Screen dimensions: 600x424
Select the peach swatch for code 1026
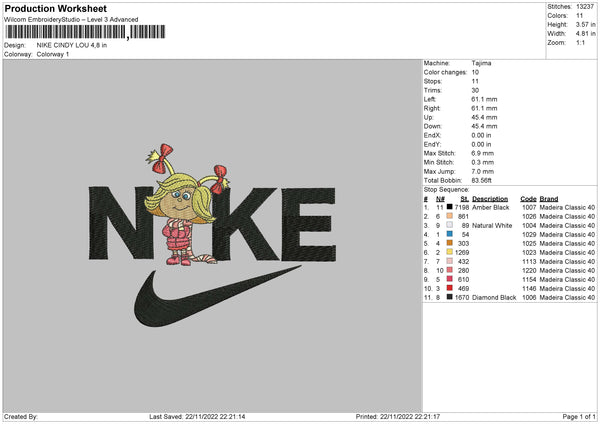pos(450,216)
